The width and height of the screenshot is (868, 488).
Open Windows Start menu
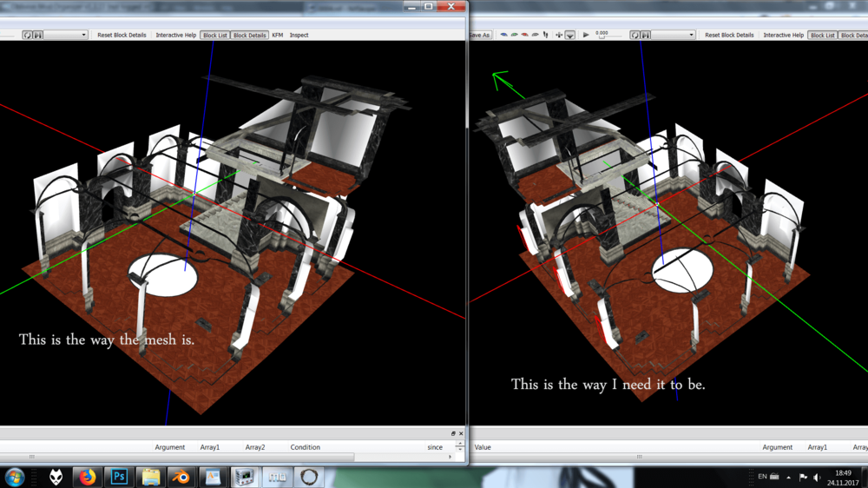pyautogui.click(x=15, y=477)
